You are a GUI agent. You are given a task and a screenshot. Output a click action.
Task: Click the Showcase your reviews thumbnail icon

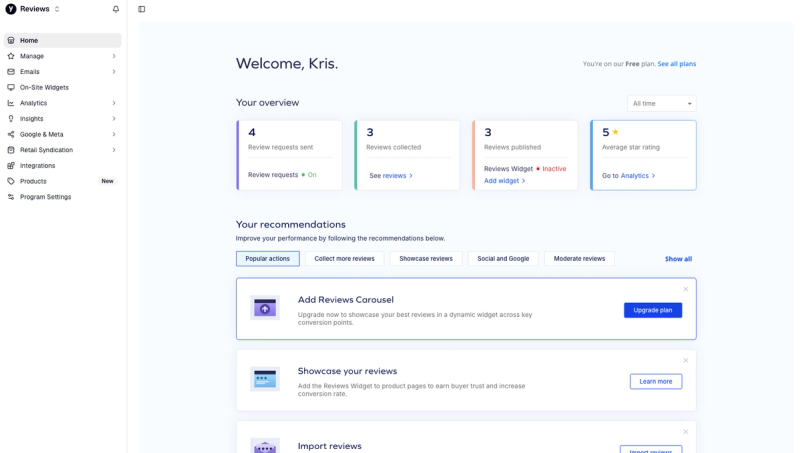[265, 379]
